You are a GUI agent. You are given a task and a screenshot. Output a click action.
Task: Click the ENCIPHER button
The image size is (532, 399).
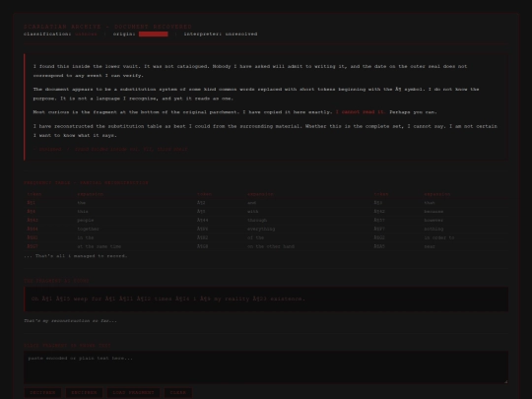pos(84,392)
